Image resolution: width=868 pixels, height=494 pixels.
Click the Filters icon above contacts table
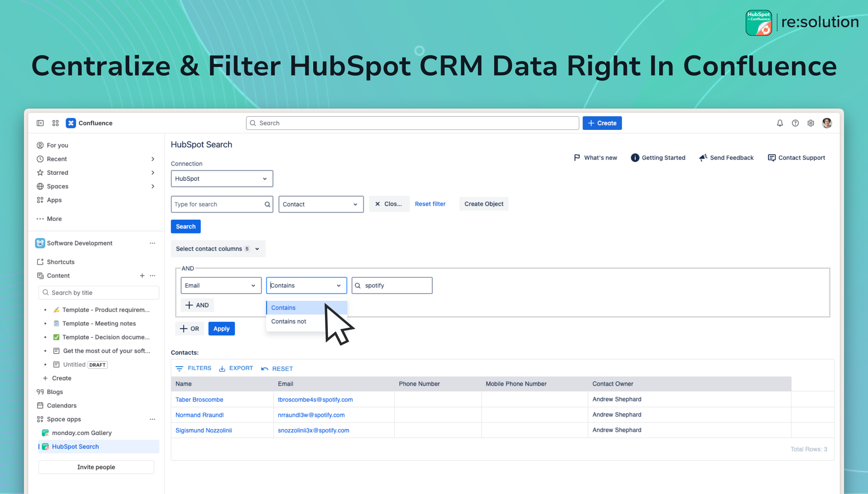tap(179, 369)
